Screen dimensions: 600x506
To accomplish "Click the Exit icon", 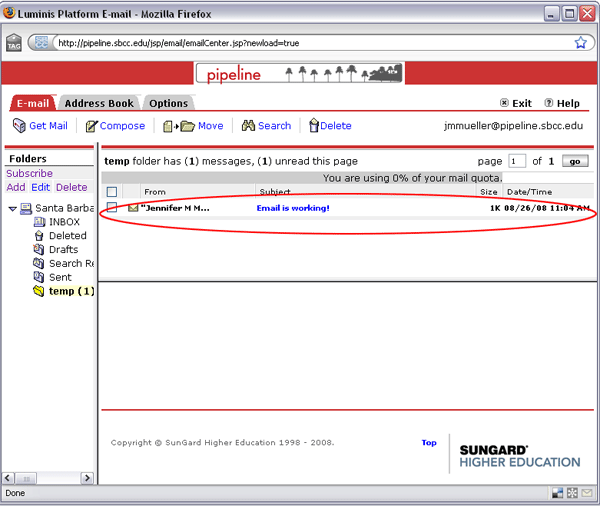I will [504, 103].
